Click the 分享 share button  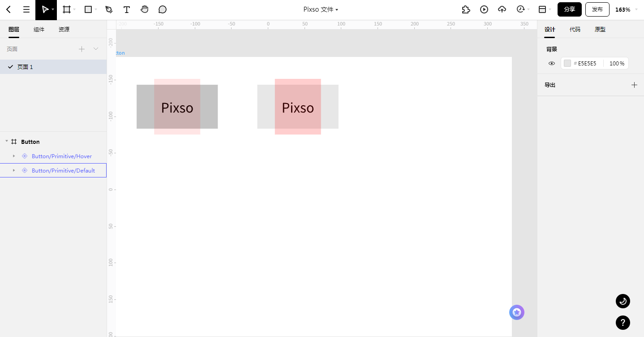click(x=570, y=9)
